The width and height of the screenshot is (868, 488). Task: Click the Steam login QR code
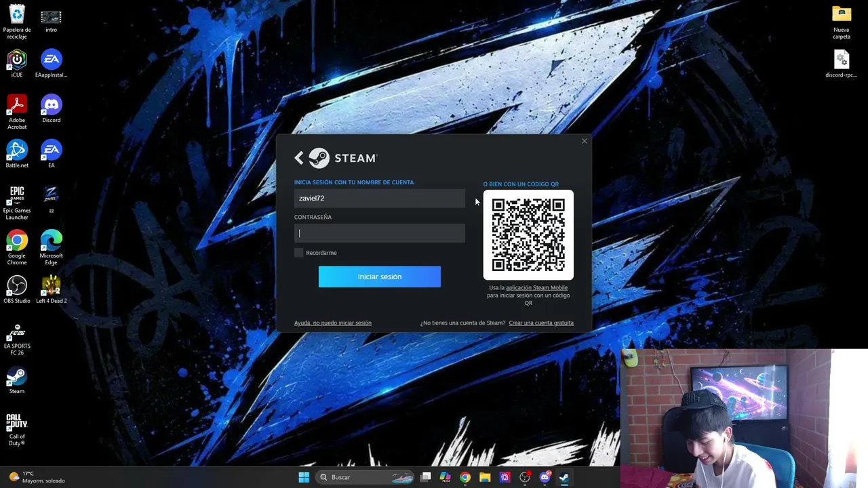pyautogui.click(x=528, y=235)
